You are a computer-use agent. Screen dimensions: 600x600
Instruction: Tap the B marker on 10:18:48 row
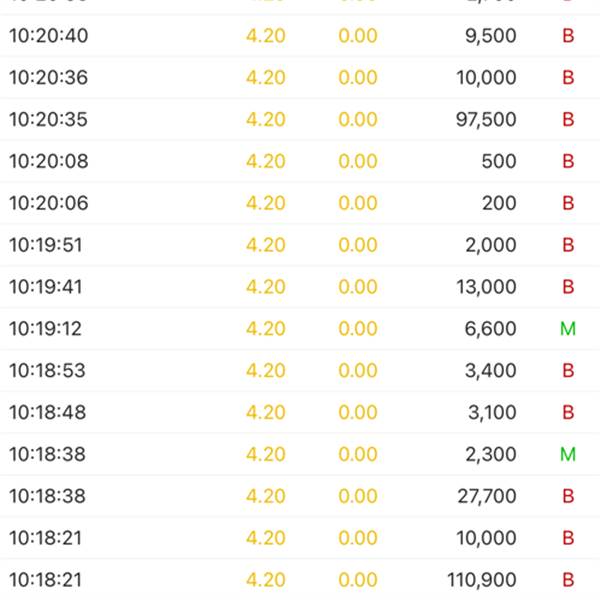pyautogui.click(x=568, y=412)
